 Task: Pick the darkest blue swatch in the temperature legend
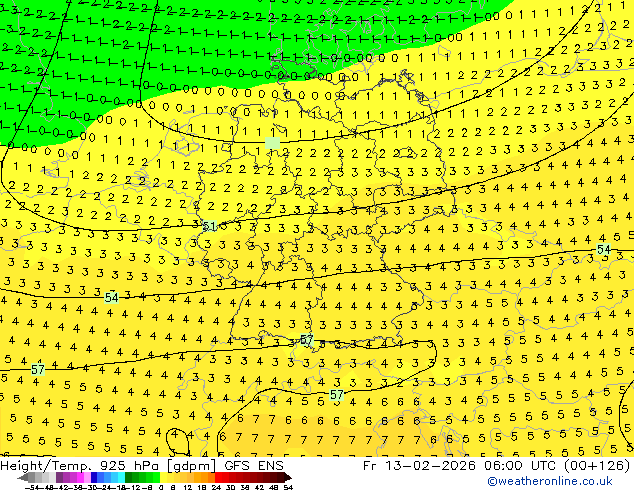pos(94,477)
